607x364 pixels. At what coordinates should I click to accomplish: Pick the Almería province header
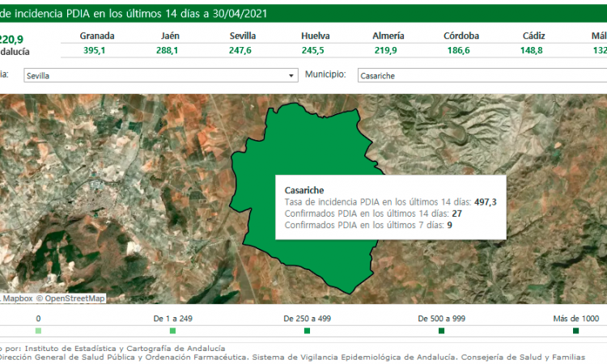pyautogui.click(x=388, y=36)
